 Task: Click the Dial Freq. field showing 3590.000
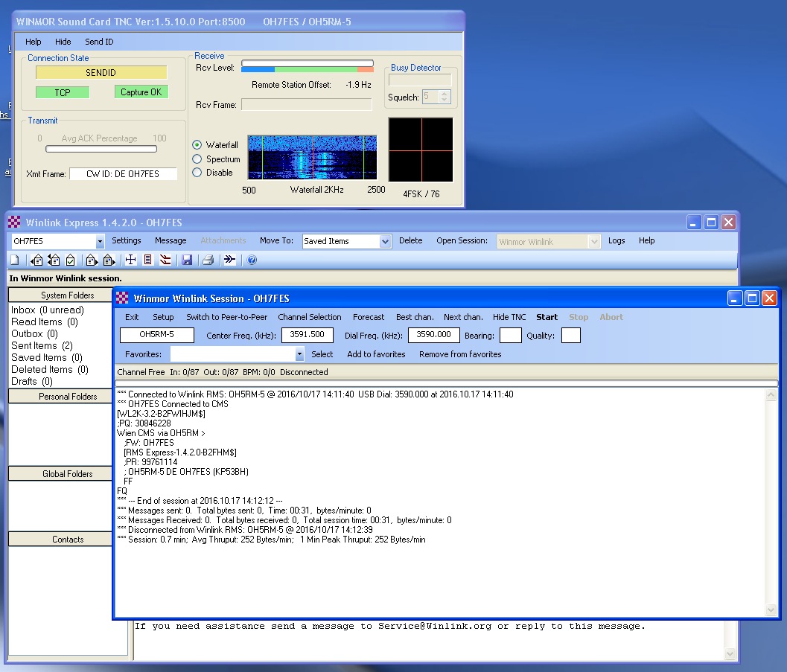pyautogui.click(x=433, y=335)
